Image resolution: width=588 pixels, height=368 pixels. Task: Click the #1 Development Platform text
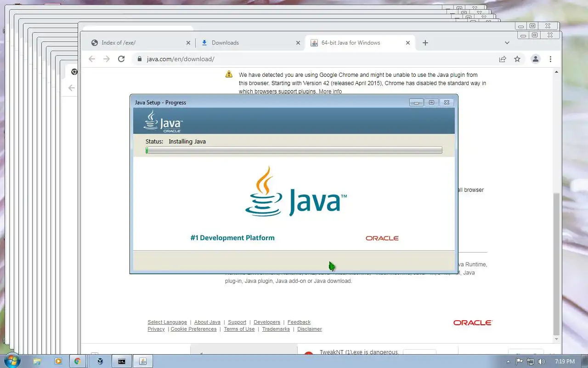click(x=232, y=238)
